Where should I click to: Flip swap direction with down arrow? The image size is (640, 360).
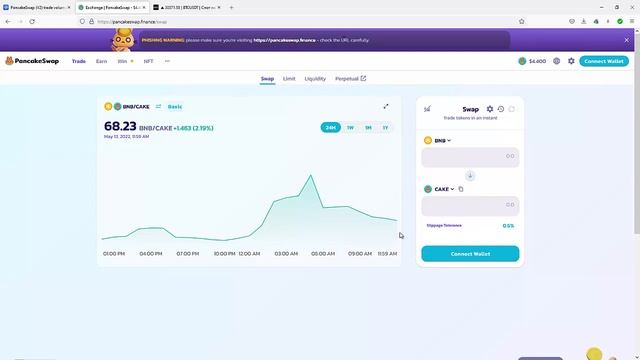(x=470, y=176)
